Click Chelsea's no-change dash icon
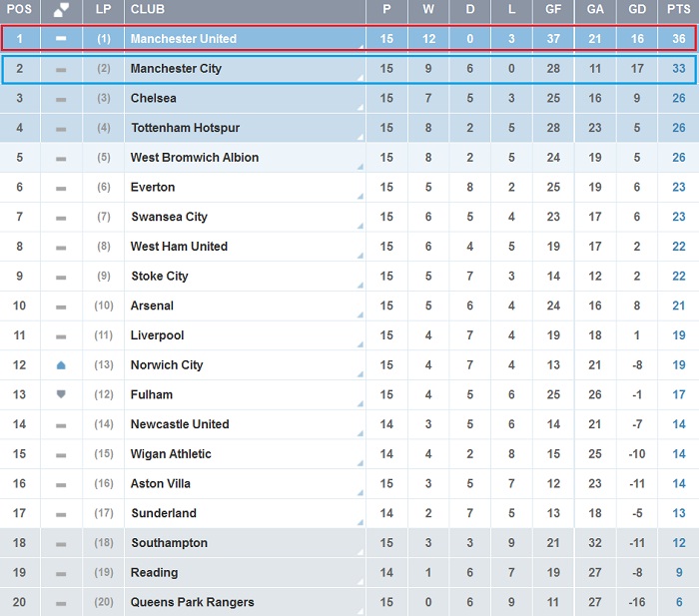 [x=61, y=100]
